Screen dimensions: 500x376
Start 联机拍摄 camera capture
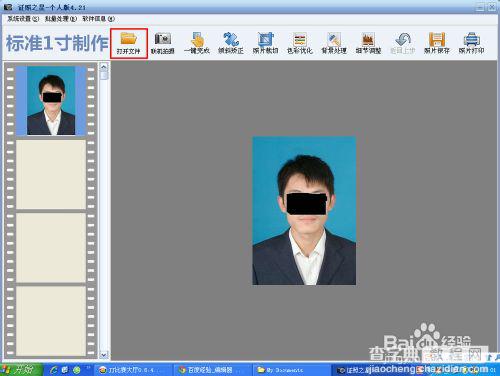pos(163,44)
